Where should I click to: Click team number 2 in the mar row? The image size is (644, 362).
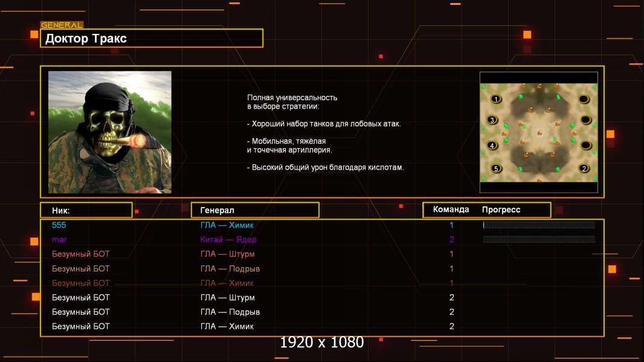[x=451, y=240]
